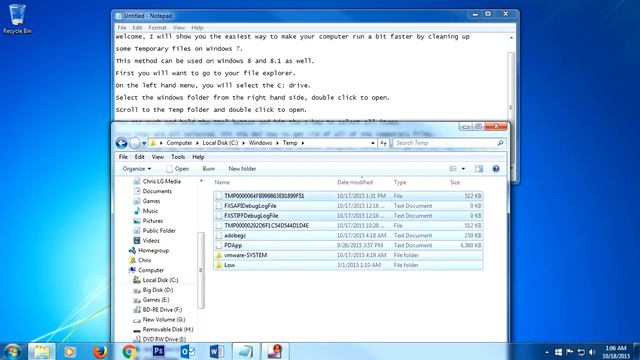Click the Refresh button next to address bar
Viewport: 640px width, 360px height.
pyautogui.click(x=383, y=143)
